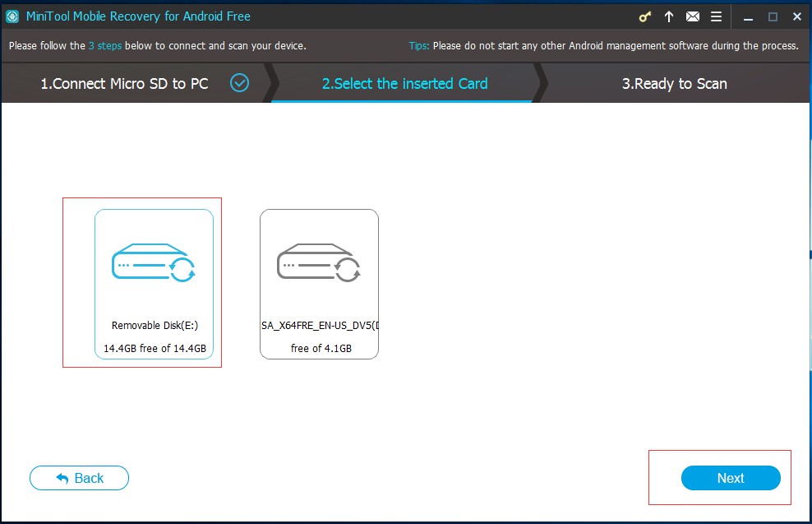The image size is (812, 524).
Task: Click the blue Removable Disk drive icon
Action: pyautogui.click(x=154, y=262)
